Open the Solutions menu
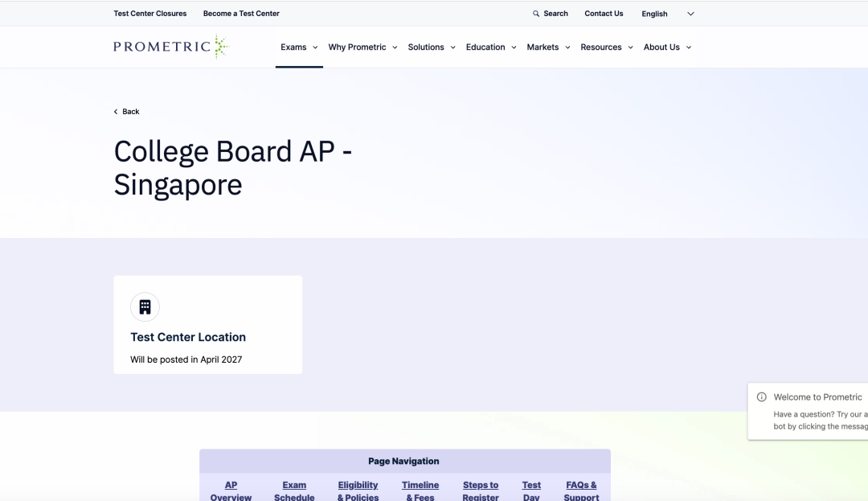 coord(426,47)
